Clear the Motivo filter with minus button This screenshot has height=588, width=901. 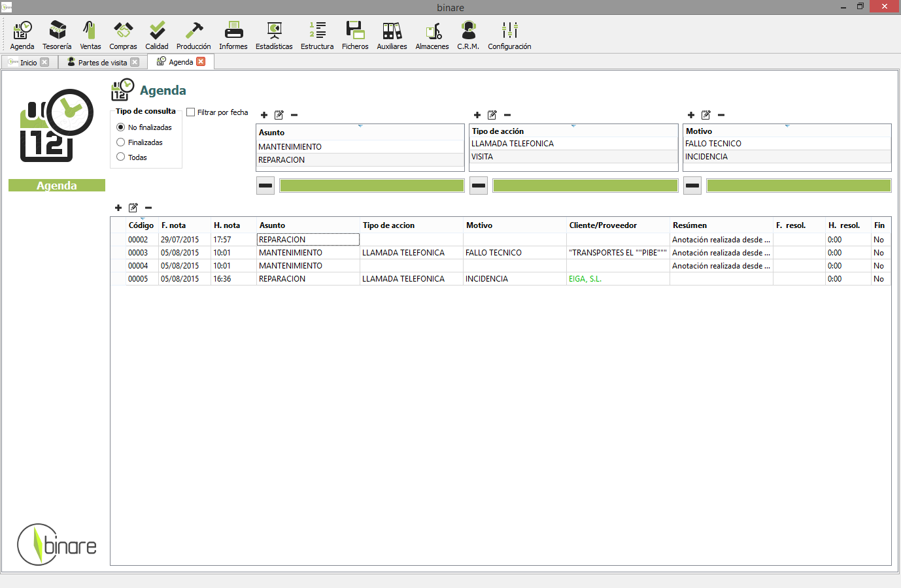click(692, 186)
